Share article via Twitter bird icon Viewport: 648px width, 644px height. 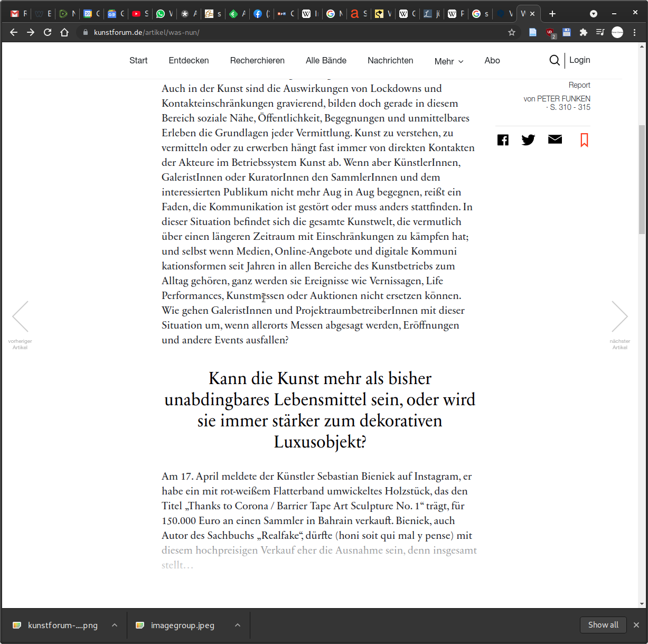pyautogui.click(x=528, y=140)
